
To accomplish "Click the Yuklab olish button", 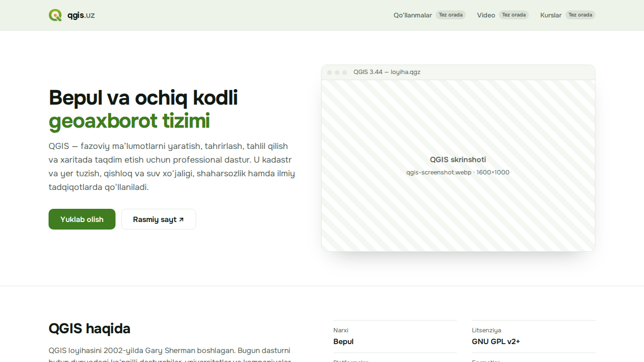I will tap(82, 219).
